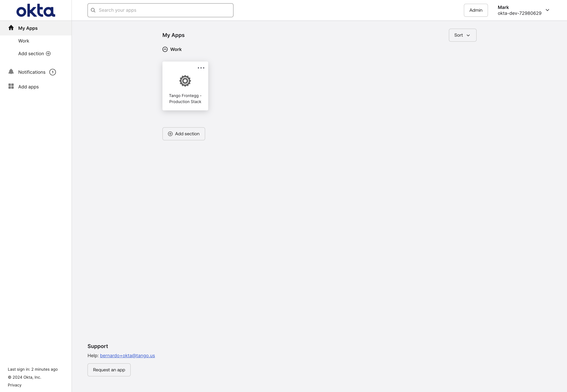Click the Okta logo
This screenshot has width=567, height=392.
pyautogui.click(x=36, y=10)
